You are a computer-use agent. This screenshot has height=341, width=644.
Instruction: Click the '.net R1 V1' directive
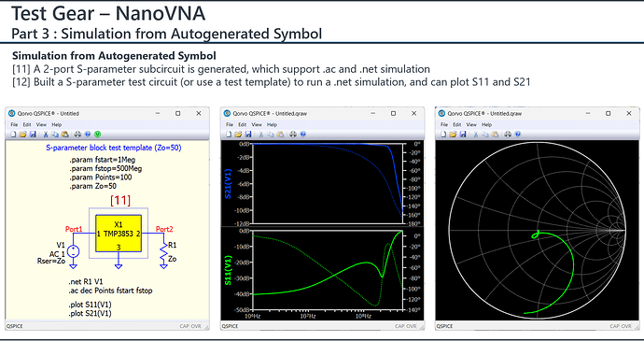coord(86,282)
